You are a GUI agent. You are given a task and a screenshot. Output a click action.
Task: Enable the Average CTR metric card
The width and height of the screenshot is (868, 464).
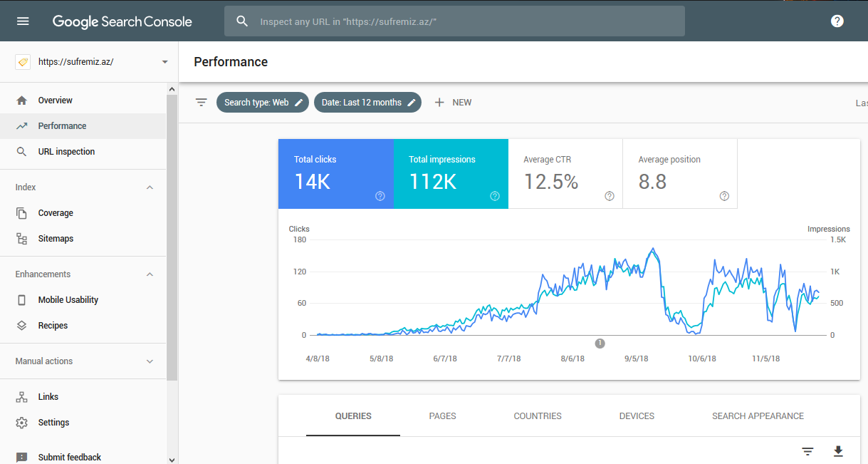pos(565,173)
